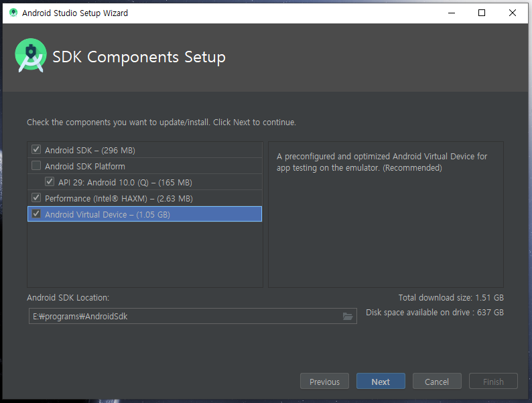Click the Total download size: 1.51 GB text
The height and width of the screenshot is (403, 532).
pos(451,298)
